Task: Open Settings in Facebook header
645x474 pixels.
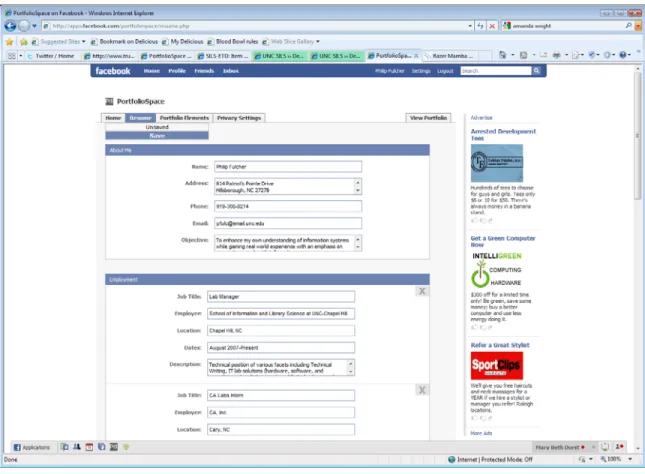Action: click(x=421, y=71)
